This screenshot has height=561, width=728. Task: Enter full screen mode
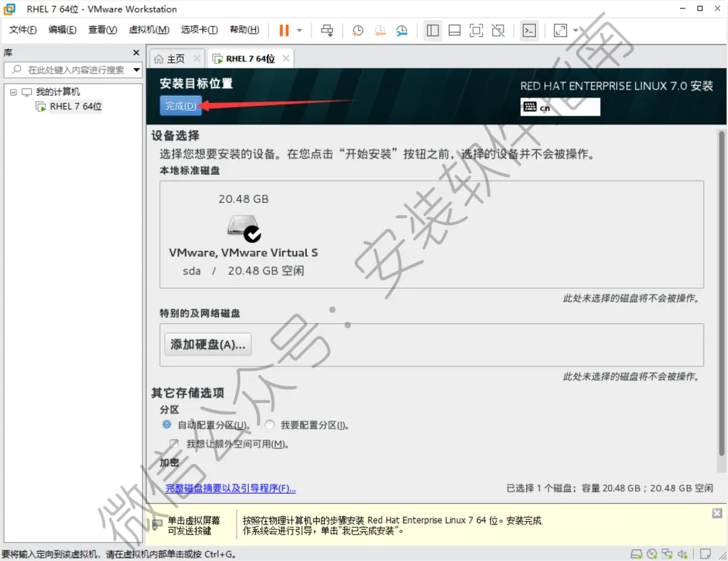477,30
